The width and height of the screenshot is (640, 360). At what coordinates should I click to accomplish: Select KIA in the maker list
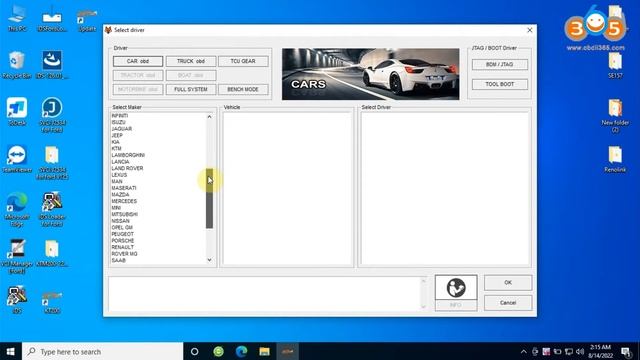tap(116, 142)
